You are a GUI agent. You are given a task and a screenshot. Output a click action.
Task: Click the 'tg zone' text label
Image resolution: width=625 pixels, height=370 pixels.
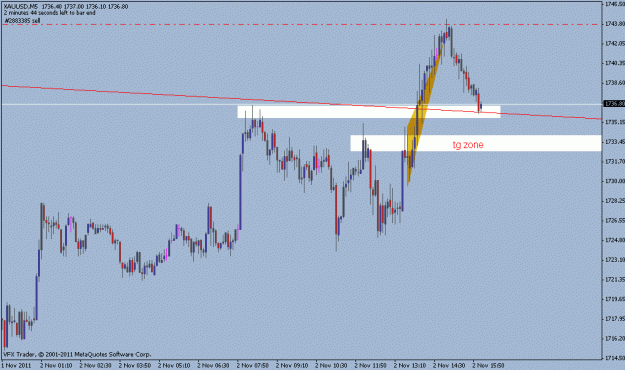(468, 144)
